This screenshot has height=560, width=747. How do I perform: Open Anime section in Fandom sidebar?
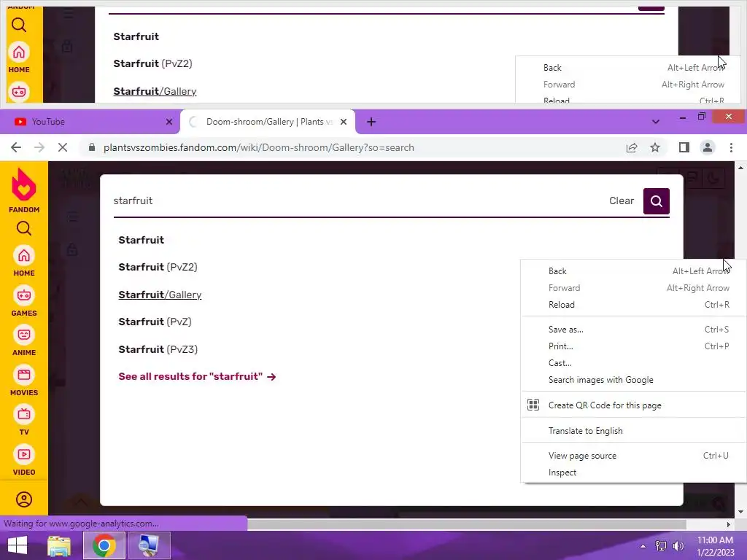click(24, 341)
